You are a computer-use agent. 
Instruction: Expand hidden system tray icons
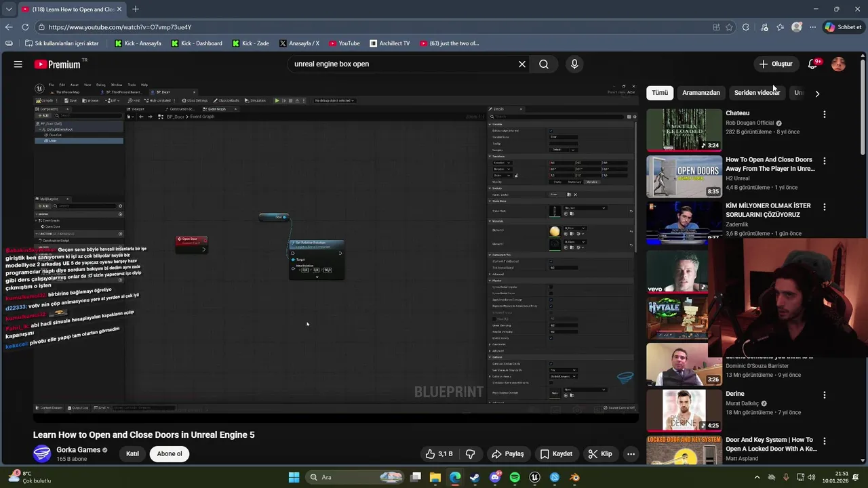coord(757,477)
